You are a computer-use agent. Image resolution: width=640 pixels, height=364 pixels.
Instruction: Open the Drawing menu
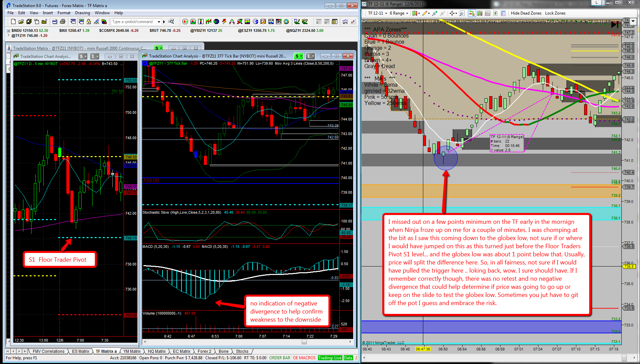83,13
